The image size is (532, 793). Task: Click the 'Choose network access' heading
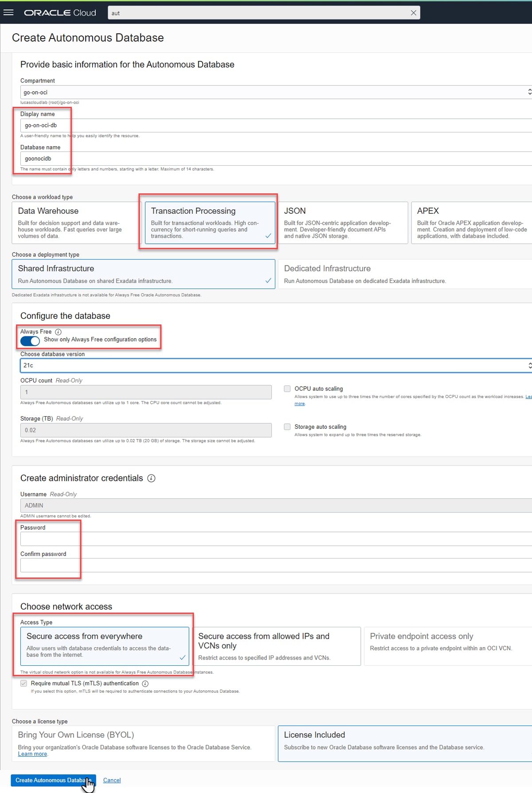click(66, 607)
